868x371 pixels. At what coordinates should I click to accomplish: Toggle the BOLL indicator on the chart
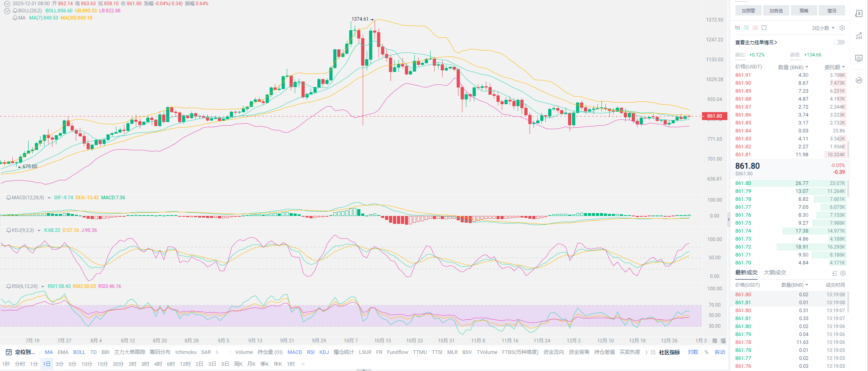(79, 352)
